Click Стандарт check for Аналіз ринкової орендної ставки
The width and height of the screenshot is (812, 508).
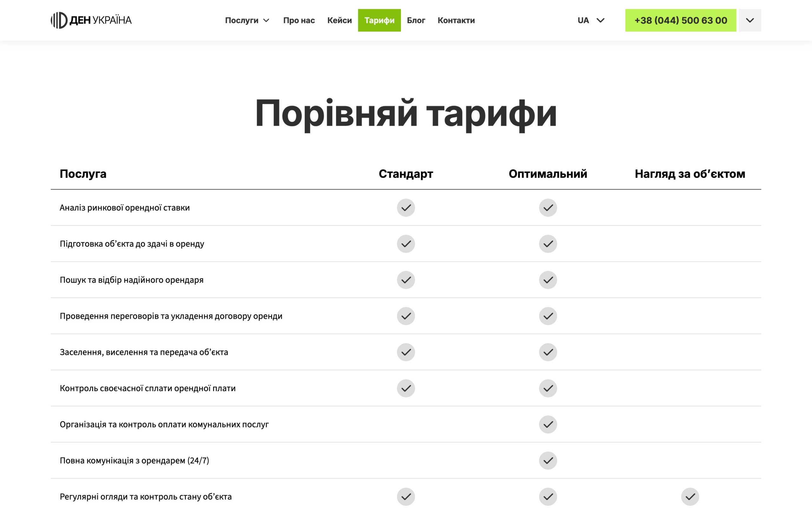tap(406, 208)
